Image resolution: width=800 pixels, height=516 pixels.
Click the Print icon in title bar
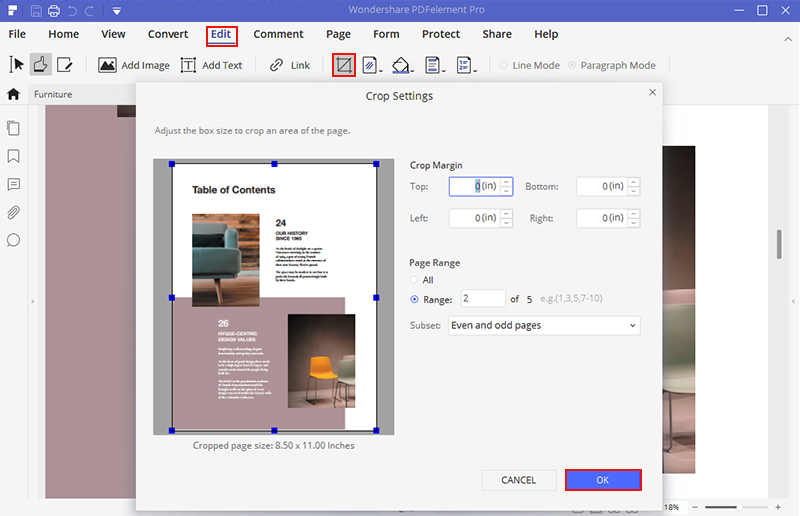[x=54, y=11]
